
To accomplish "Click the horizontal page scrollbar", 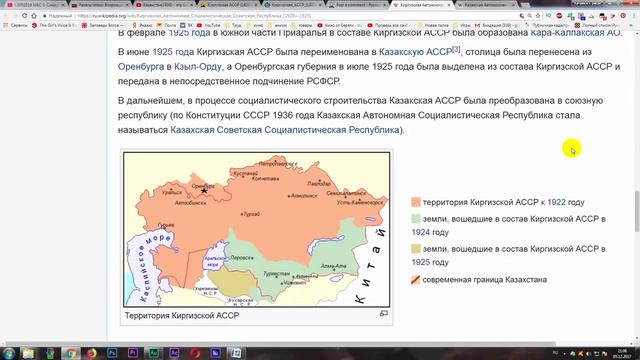I will tap(281, 344).
